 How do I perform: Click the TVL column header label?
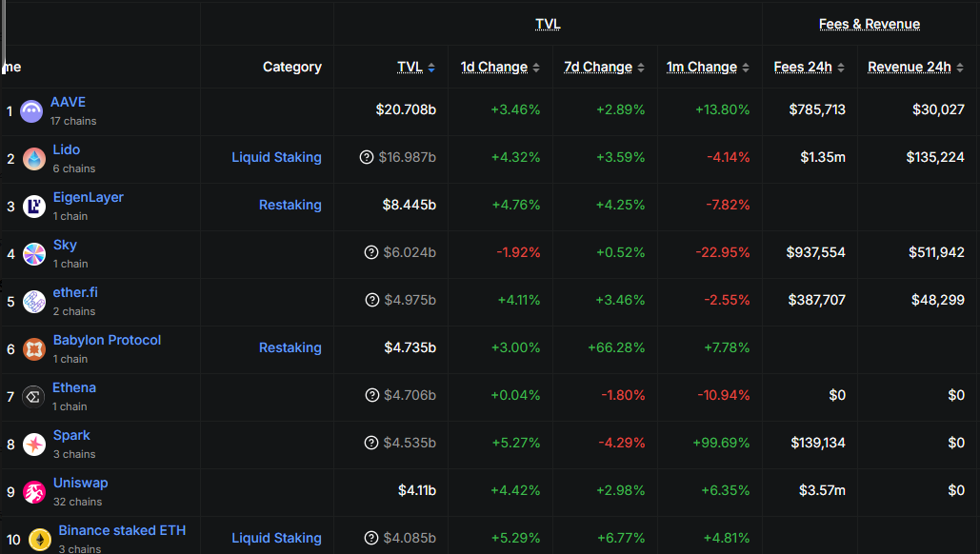tap(410, 67)
